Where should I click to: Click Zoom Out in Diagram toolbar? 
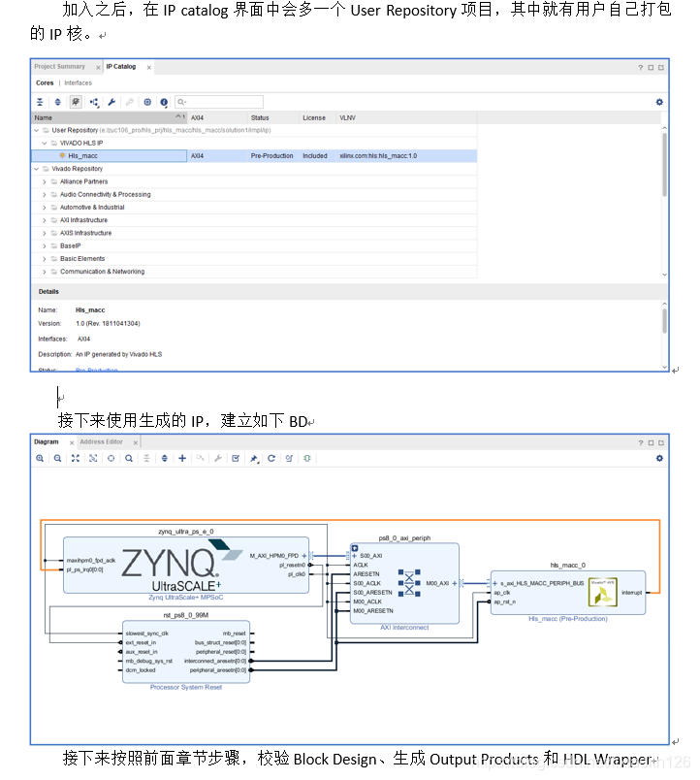[x=57, y=459]
